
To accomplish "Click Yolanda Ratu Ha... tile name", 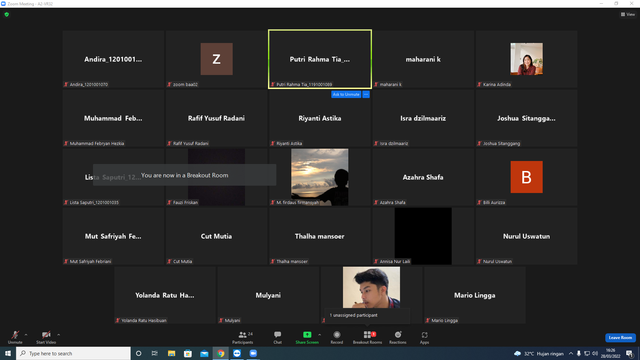I will tap(164, 295).
